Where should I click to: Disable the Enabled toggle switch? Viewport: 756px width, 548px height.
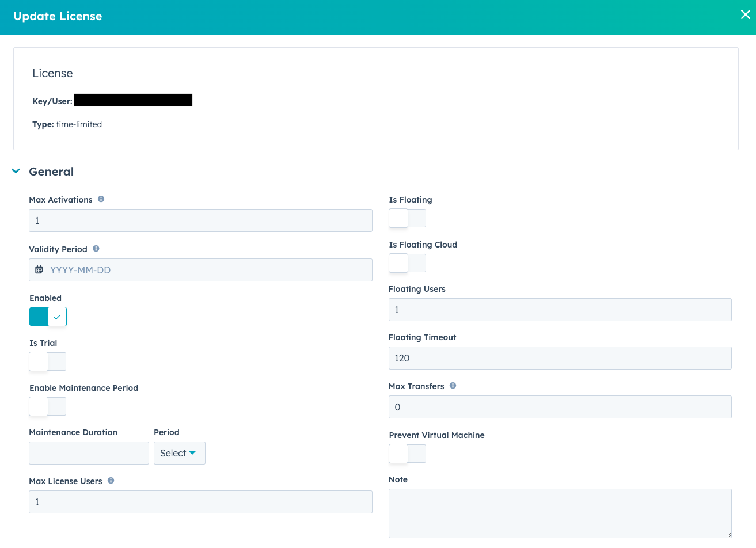48,317
